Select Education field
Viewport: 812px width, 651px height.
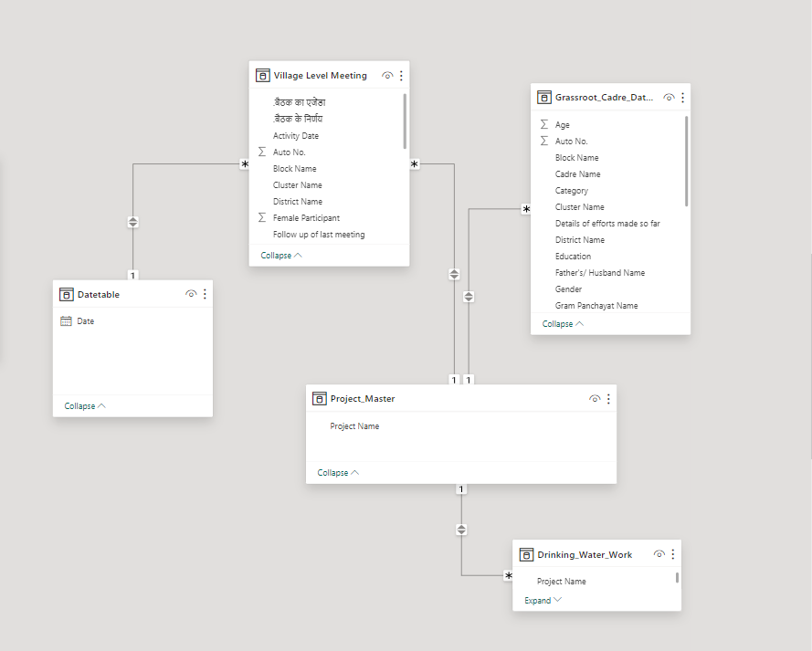[x=574, y=257]
